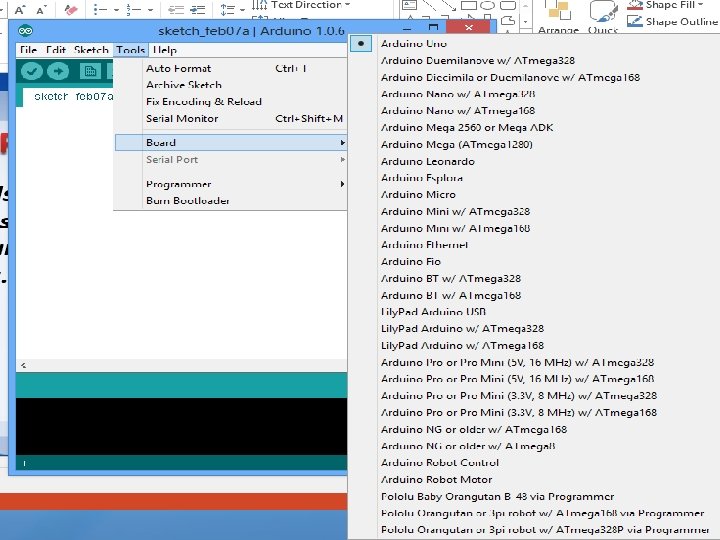
Task: Open Shape Fill dropdown in PowerPoint
Action: coord(701,5)
